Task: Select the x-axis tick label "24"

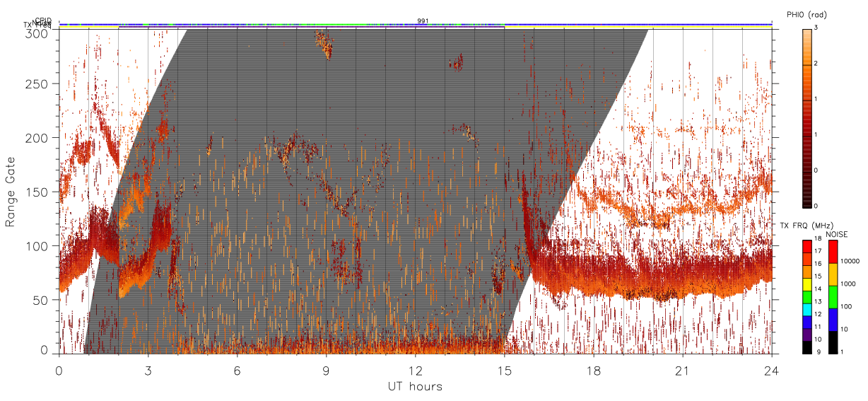Action: 771,370
